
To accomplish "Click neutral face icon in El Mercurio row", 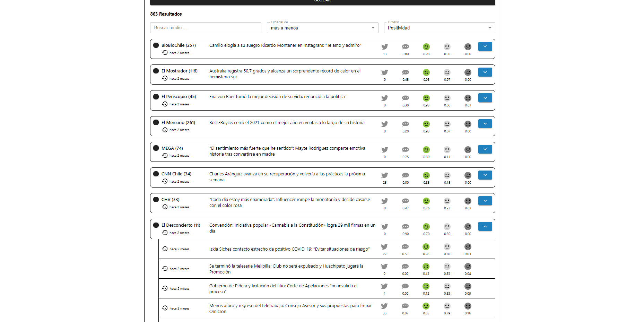I will [447, 124].
